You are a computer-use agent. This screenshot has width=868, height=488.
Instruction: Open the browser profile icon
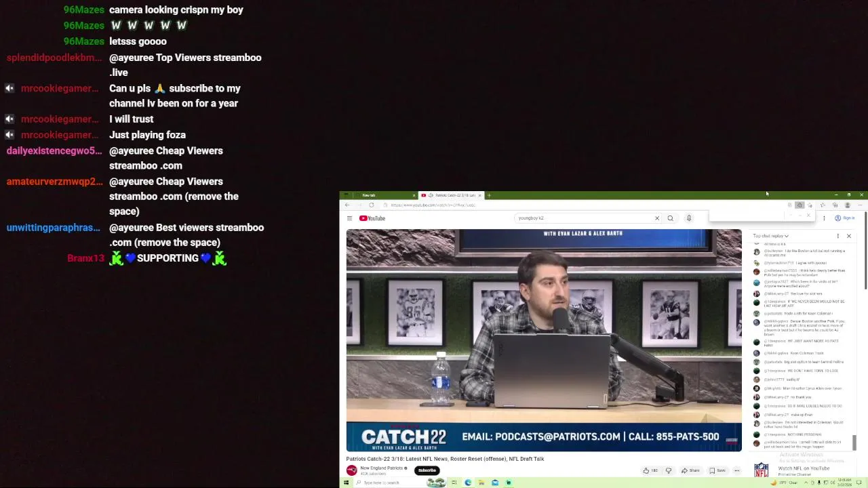click(x=848, y=205)
